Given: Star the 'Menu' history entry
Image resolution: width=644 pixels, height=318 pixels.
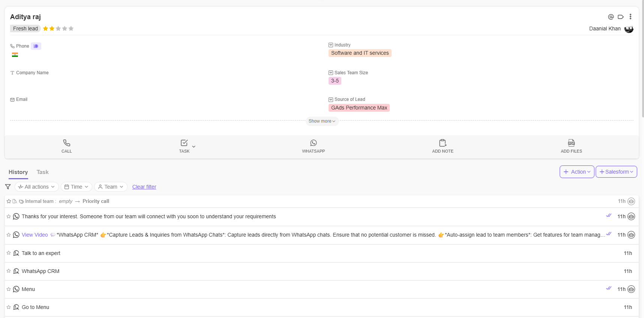Looking at the screenshot, I should point(9,289).
